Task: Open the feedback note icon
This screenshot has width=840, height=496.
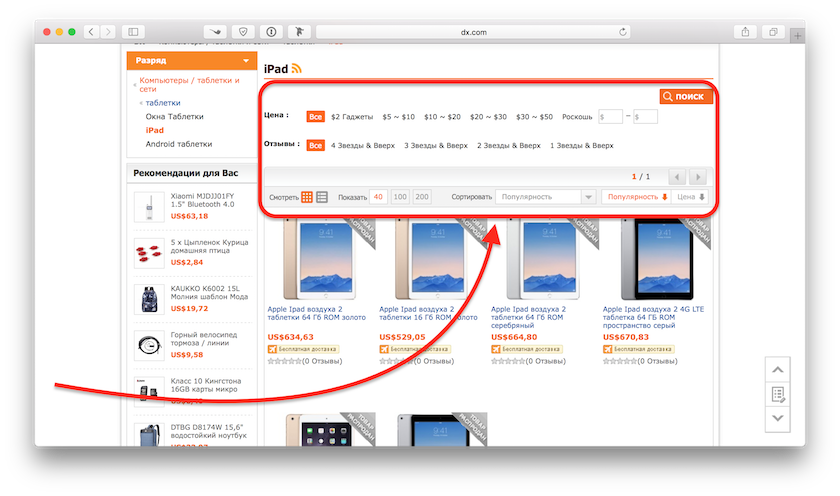Action: 778,395
